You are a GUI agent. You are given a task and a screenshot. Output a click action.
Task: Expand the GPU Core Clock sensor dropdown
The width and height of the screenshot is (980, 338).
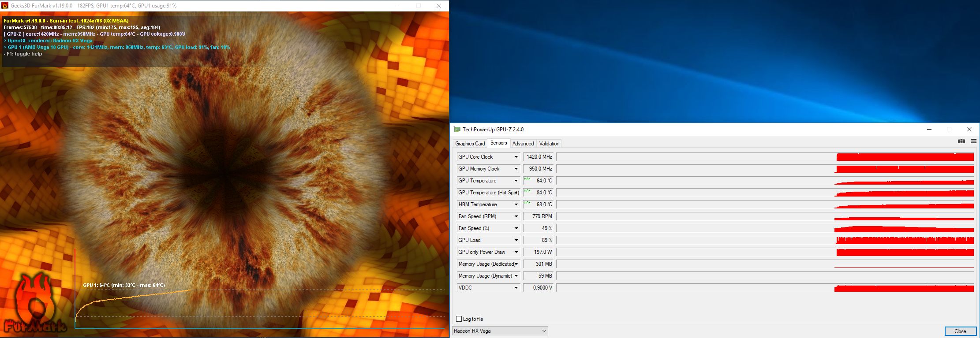click(x=516, y=157)
